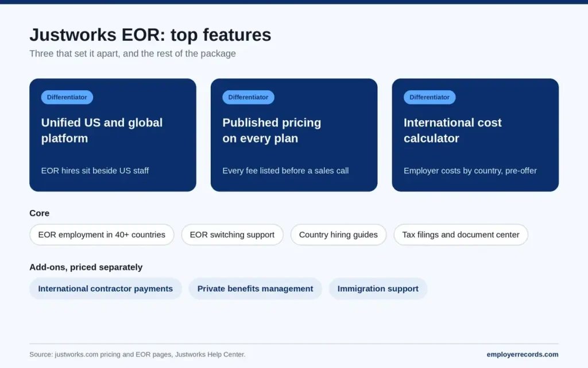Open the 'Published pricing on every plan' title
This screenshot has height=368, width=588.
click(272, 131)
